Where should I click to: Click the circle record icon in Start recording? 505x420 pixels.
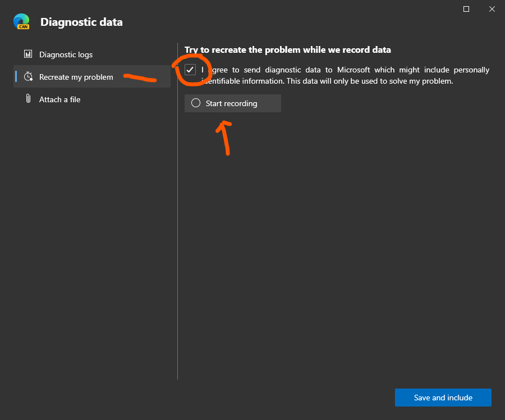pos(196,103)
